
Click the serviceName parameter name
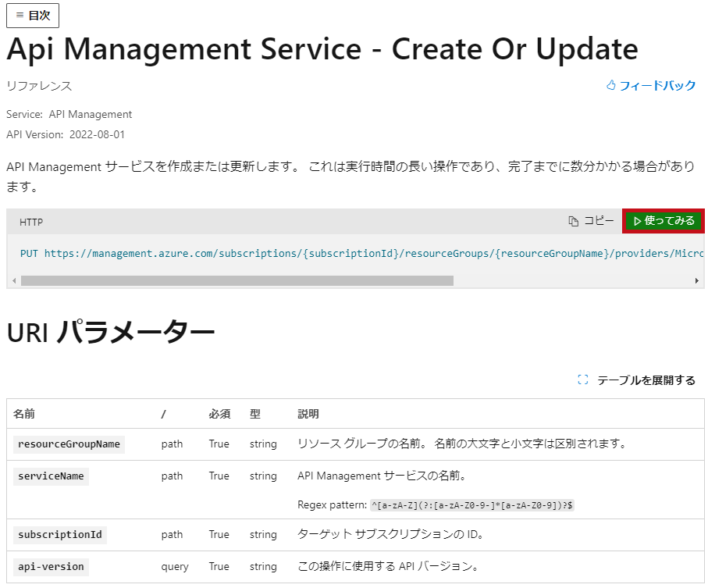[x=51, y=476]
